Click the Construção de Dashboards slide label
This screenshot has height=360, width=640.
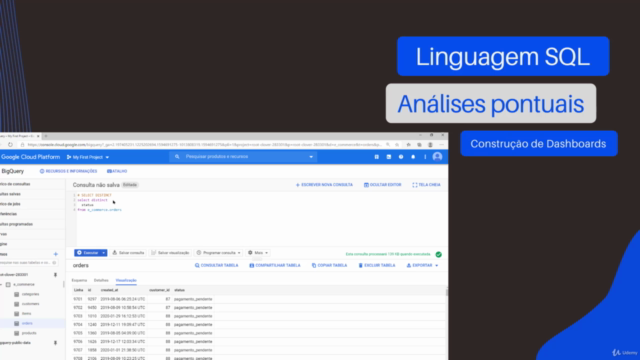(x=539, y=144)
